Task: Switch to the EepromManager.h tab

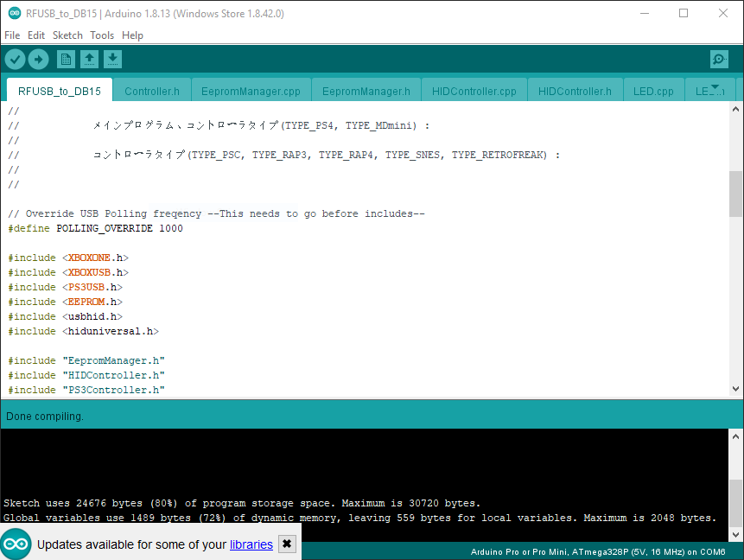Action: 366,91
